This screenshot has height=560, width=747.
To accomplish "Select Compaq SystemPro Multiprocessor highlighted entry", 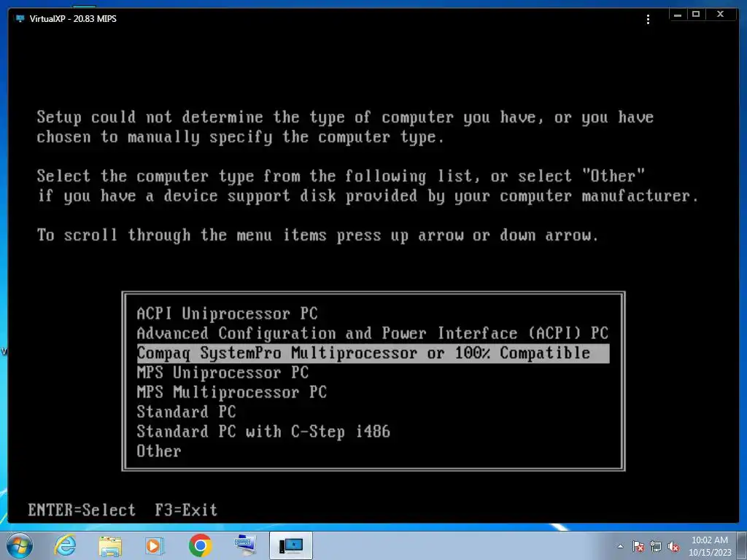I will 373,353.
